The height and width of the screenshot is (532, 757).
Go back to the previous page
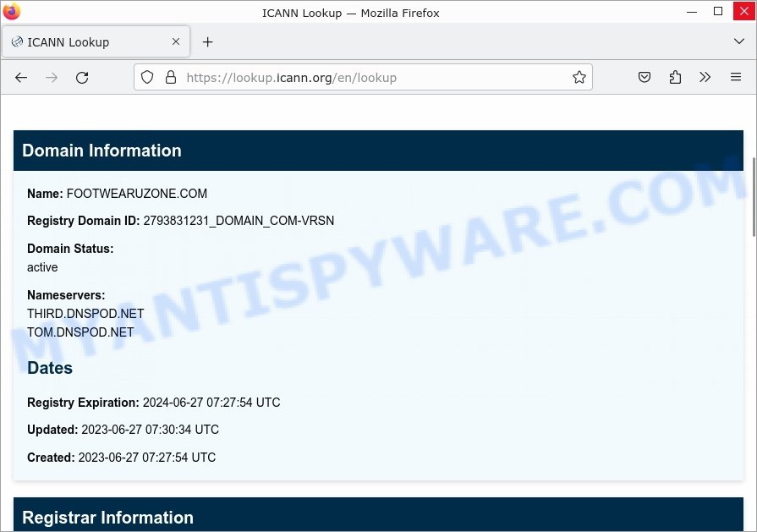click(21, 77)
